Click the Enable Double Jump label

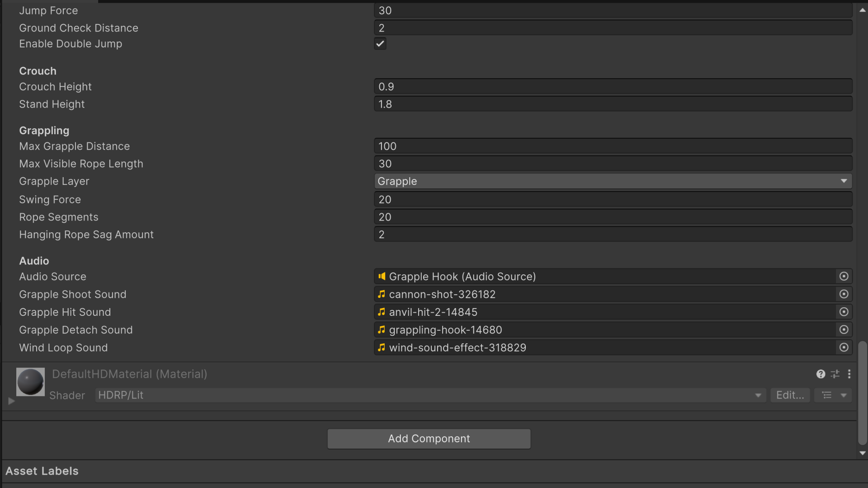click(71, 44)
